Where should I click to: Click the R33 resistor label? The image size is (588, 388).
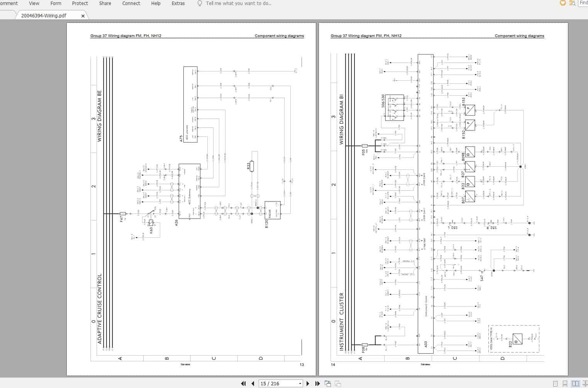tap(249, 166)
